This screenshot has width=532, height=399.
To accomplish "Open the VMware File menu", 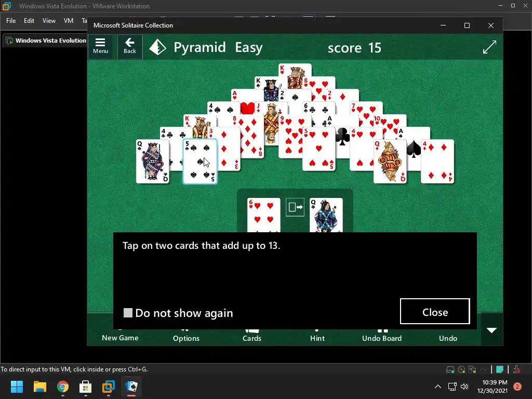I will 11,21.
